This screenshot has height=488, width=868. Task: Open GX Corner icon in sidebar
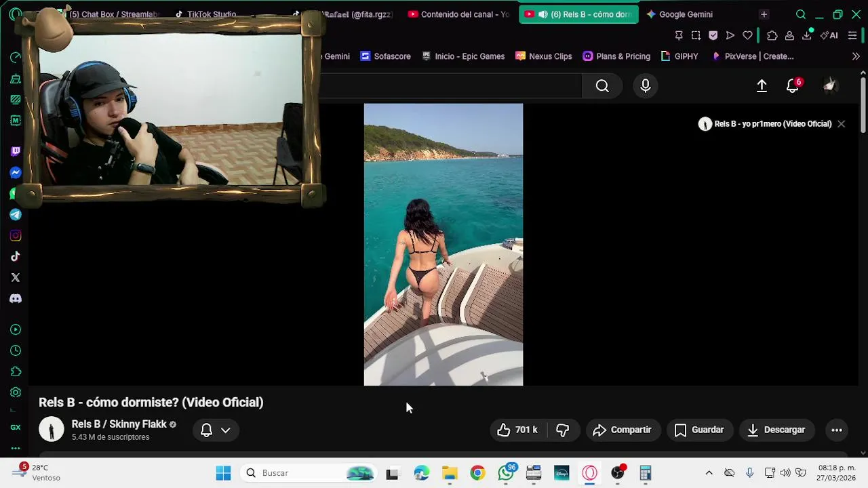(x=16, y=428)
